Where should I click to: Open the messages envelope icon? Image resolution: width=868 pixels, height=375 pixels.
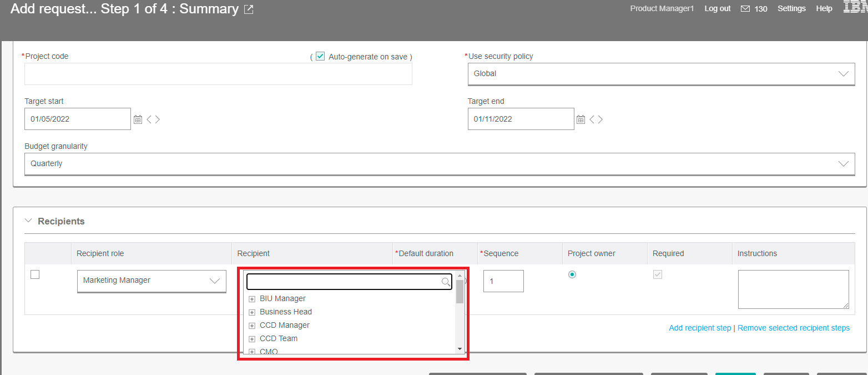pyautogui.click(x=745, y=9)
